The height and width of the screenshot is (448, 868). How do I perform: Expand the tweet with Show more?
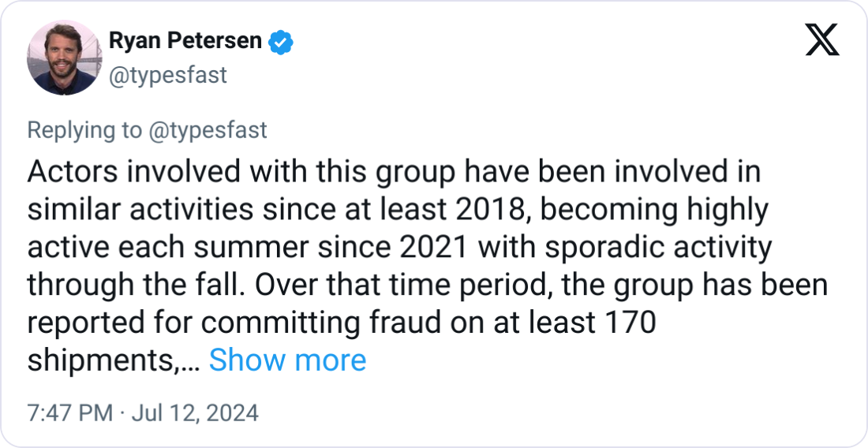coord(287,360)
